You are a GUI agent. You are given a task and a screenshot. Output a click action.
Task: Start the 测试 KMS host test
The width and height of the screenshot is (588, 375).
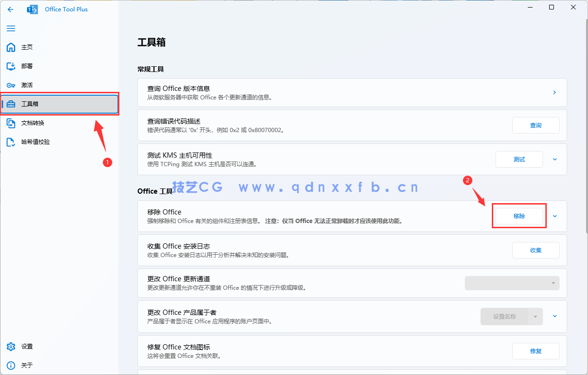[x=519, y=159]
